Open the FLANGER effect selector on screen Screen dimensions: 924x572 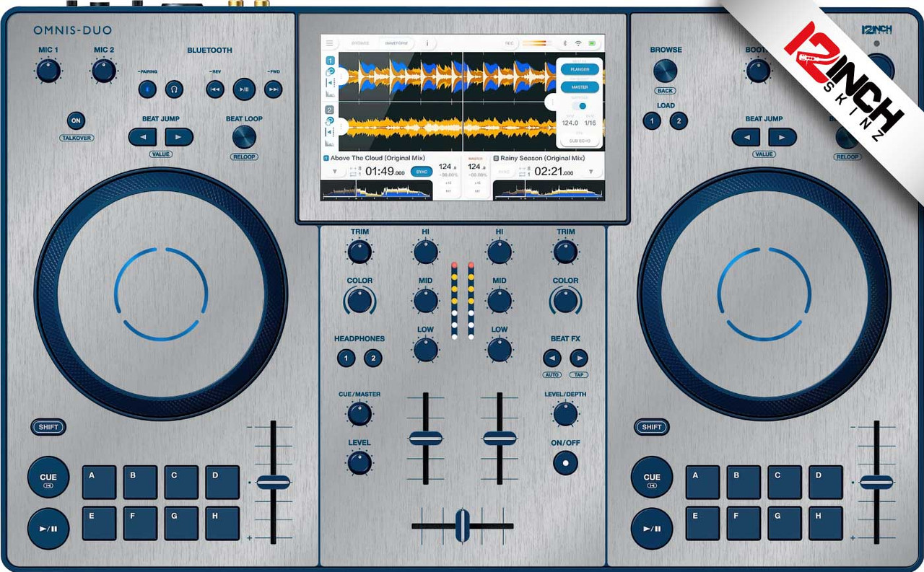pyautogui.click(x=580, y=69)
